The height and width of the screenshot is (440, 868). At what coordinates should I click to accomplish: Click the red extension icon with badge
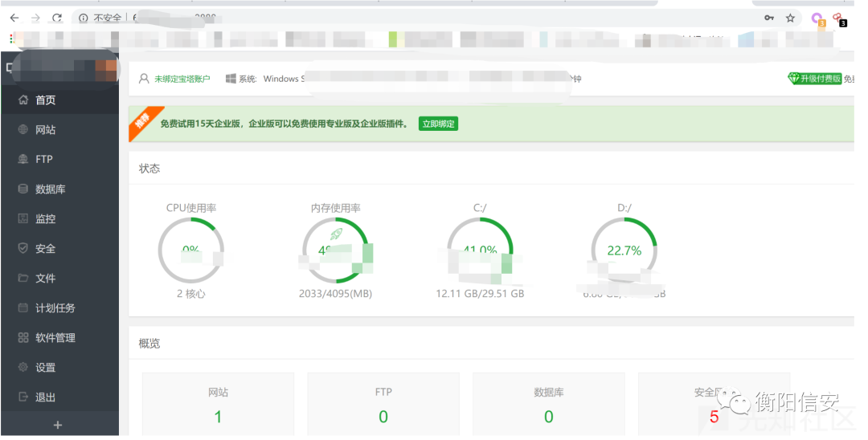click(x=839, y=18)
